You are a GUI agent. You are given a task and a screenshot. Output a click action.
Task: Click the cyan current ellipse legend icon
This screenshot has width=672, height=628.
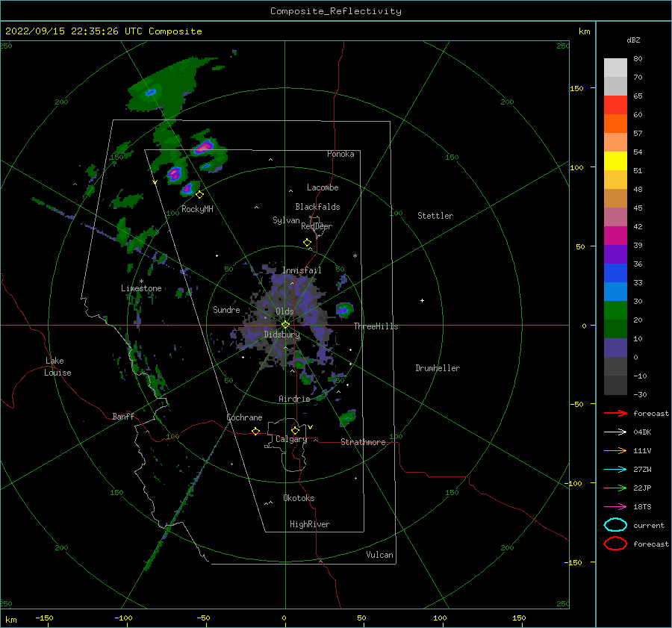tap(615, 525)
